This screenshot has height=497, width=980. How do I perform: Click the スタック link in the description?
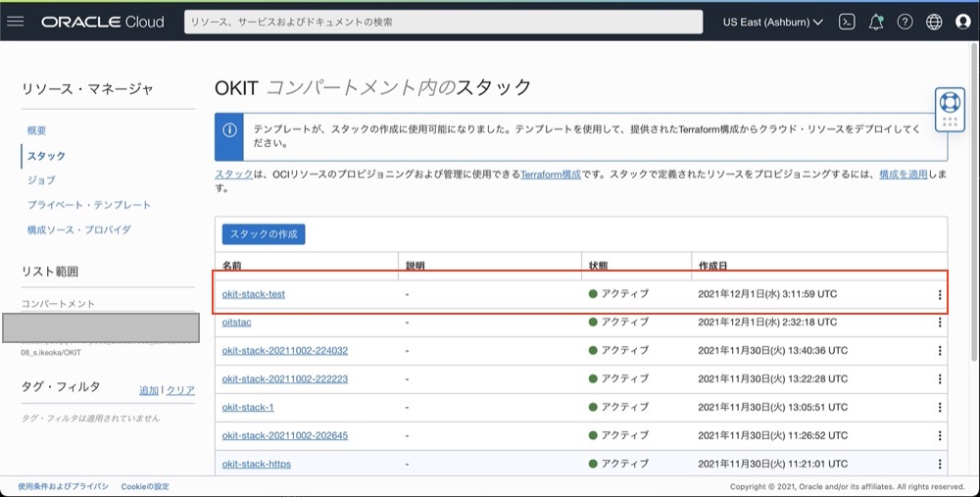pos(234,174)
